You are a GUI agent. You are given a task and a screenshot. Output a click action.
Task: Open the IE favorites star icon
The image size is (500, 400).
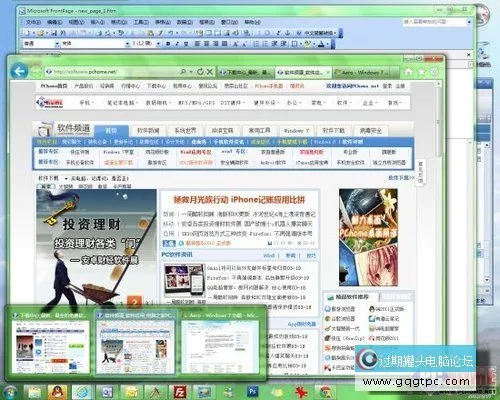[422, 72]
